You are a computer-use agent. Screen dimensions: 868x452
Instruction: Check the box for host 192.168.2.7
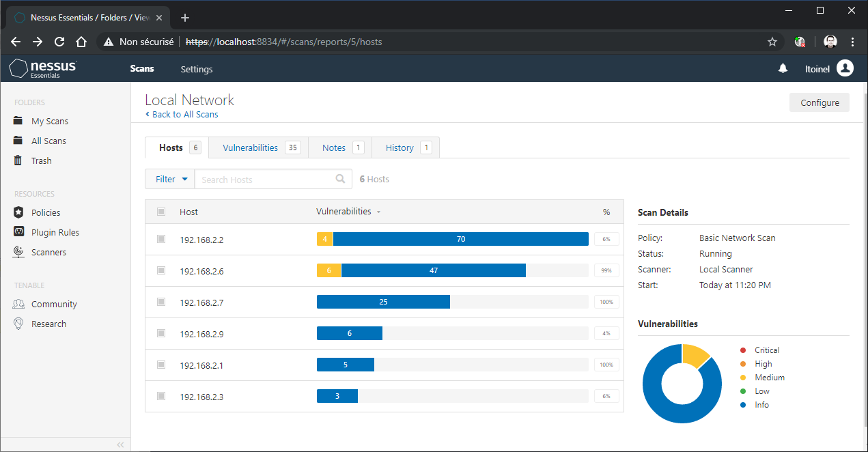[x=161, y=302]
